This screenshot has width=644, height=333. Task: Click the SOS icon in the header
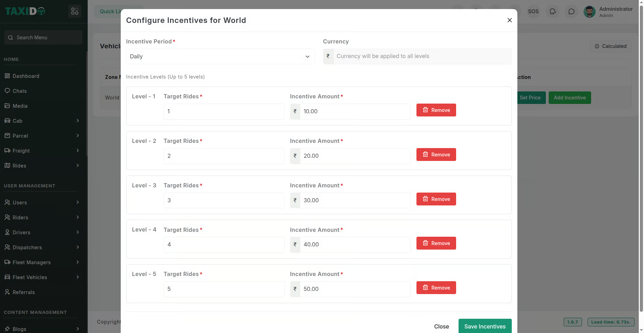[x=533, y=11]
